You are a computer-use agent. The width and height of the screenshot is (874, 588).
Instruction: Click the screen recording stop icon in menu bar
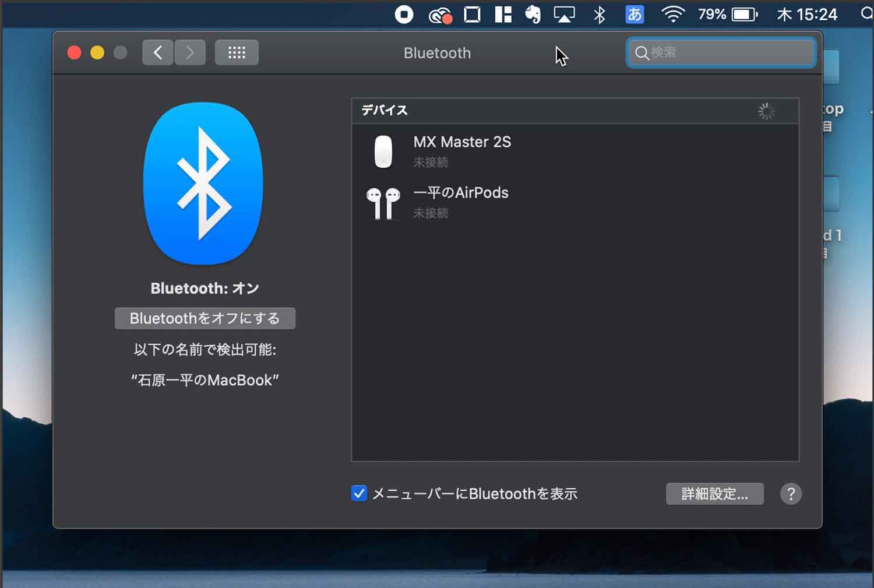point(404,14)
